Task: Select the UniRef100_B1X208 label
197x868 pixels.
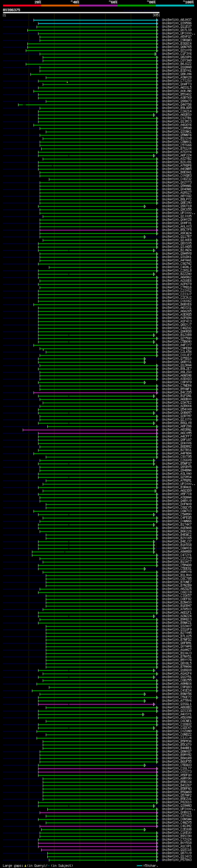Action: (x=176, y=139)
